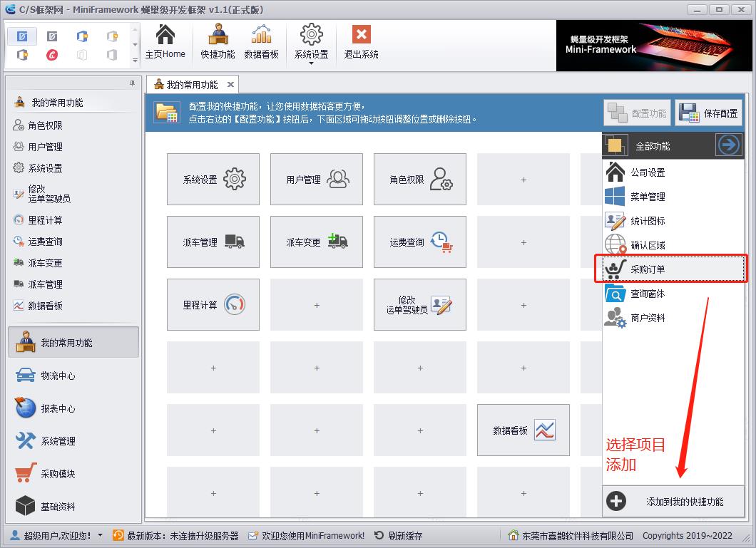Expand the quick-access icon gallery dropdown
756x548 pixels.
coord(135,61)
